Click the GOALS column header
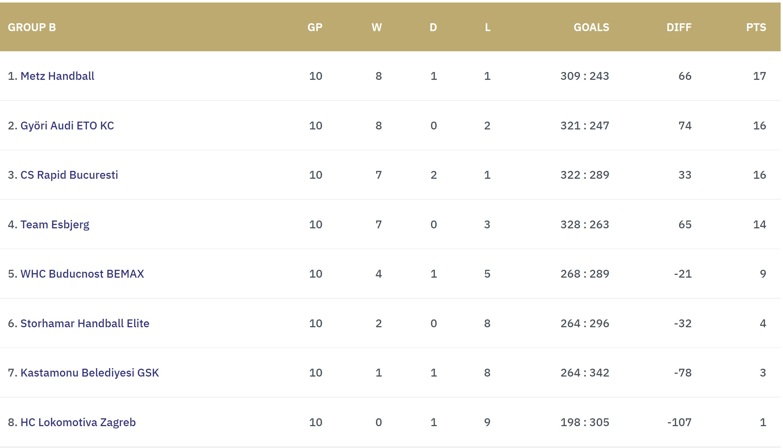Viewport: 783px width, 448px height. (x=591, y=27)
